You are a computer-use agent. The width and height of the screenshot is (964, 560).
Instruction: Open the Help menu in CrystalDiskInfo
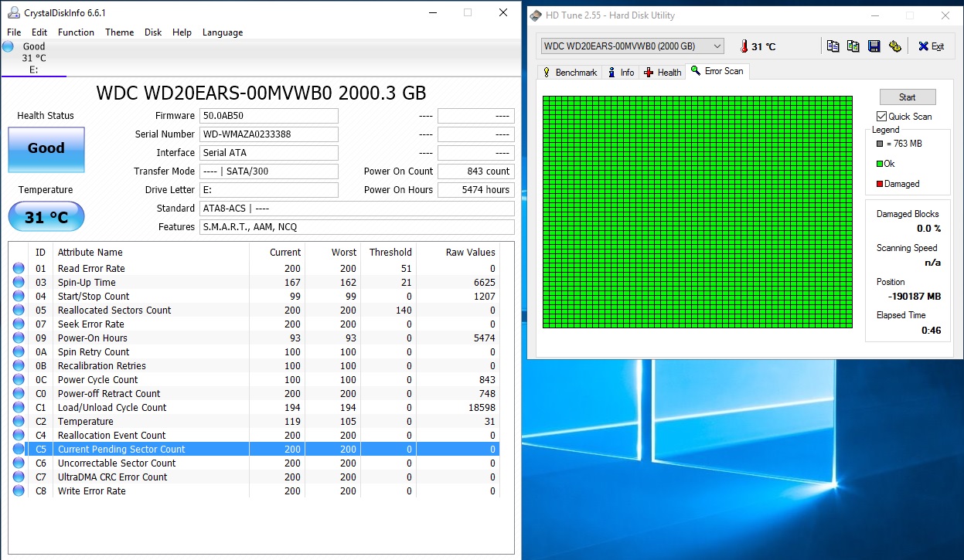click(x=182, y=32)
